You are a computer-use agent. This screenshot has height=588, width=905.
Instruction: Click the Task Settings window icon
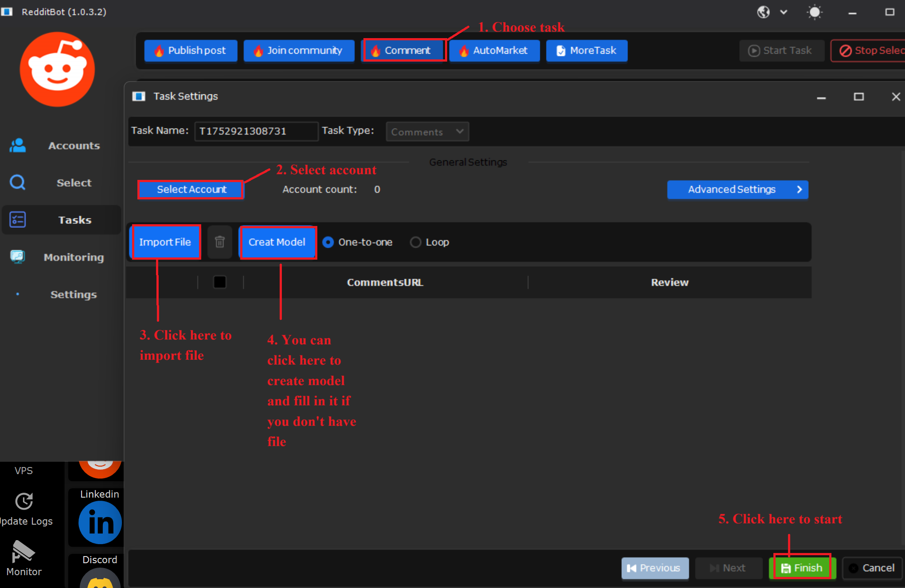pyautogui.click(x=139, y=96)
